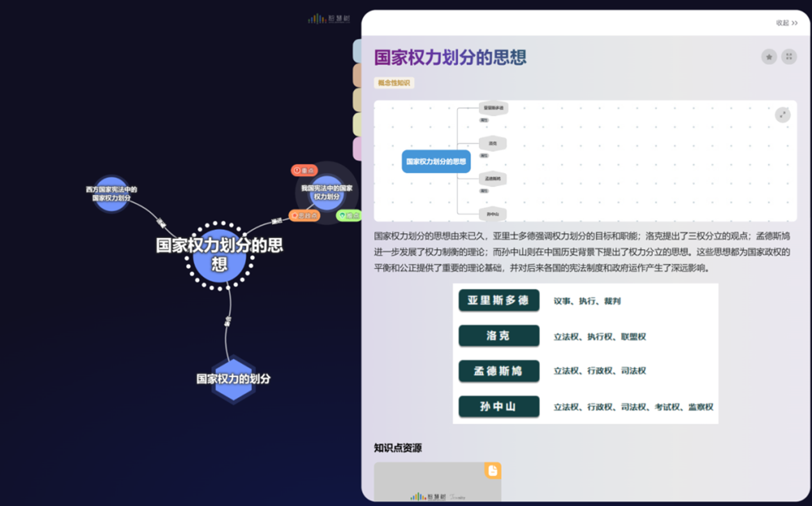
Task: Select the tan side tab
Action: [x=357, y=100]
